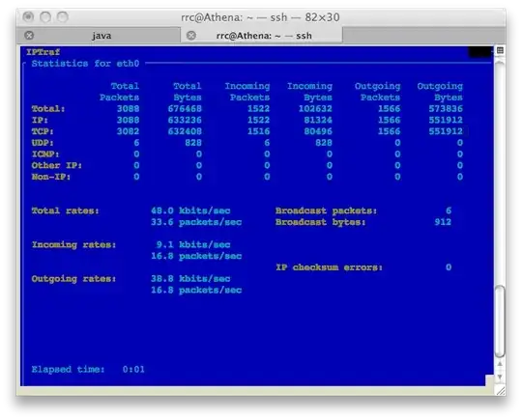
Task: Click the split pane icon above the scrollbar
Action: click(500, 50)
